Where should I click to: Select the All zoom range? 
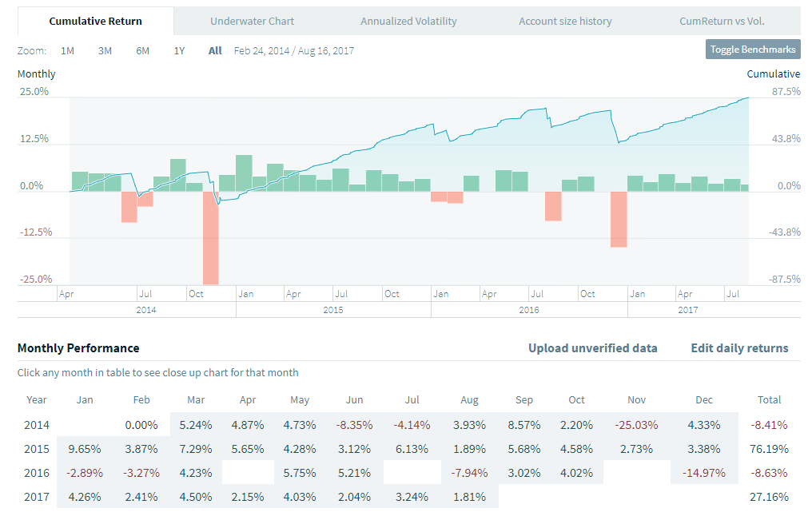tap(215, 50)
